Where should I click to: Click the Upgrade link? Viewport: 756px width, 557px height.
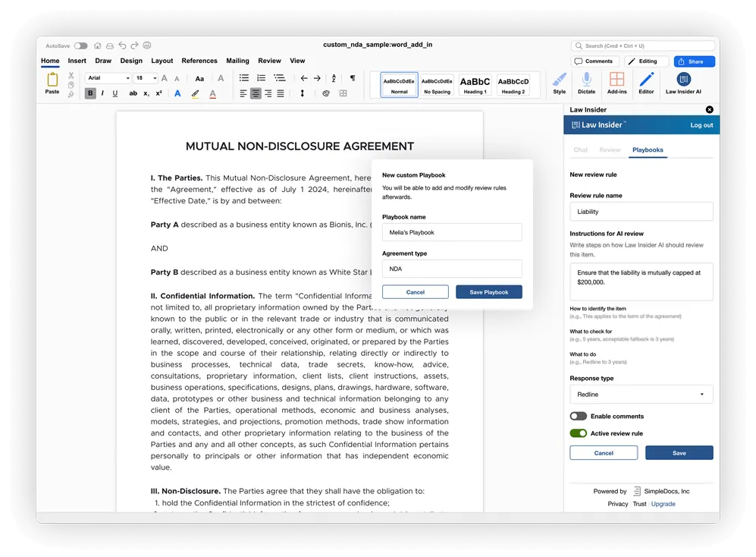pos(663,504)
